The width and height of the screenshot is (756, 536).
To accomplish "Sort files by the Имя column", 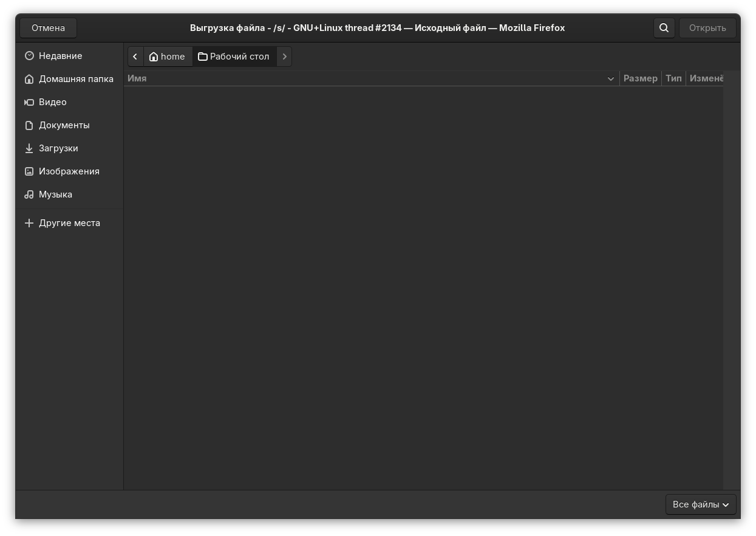I will click(x=372, y=78).
